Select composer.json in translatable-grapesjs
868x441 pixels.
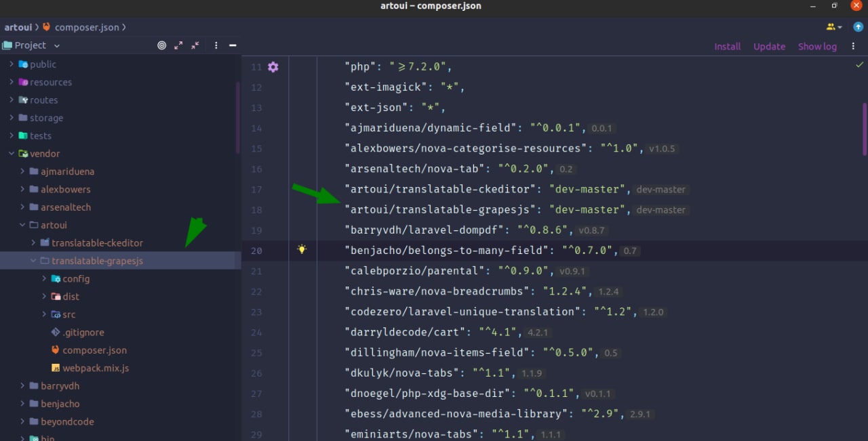94,350
